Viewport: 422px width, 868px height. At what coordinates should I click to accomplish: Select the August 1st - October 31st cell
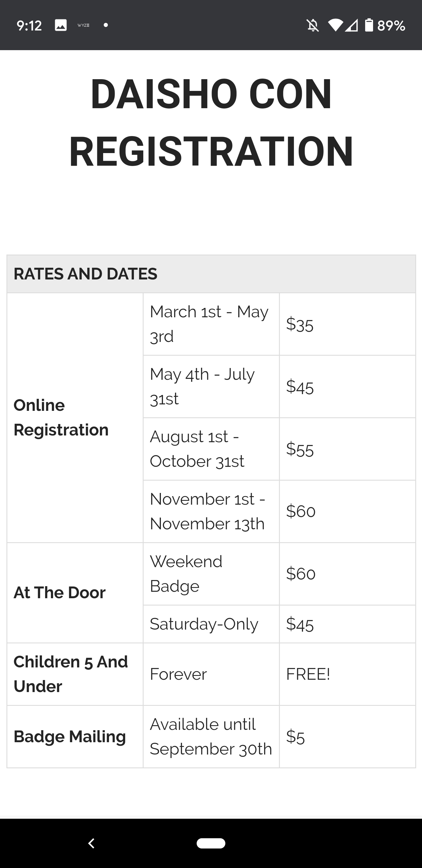pos(211,449)
